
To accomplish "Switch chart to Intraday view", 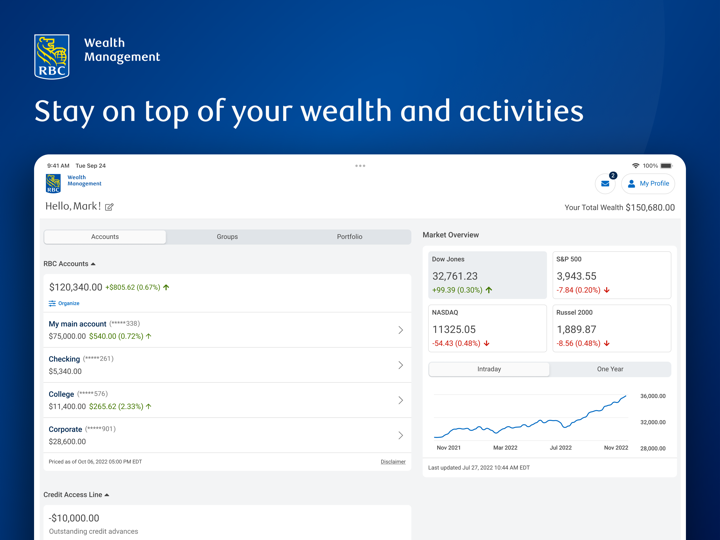I will click(489, 369).
